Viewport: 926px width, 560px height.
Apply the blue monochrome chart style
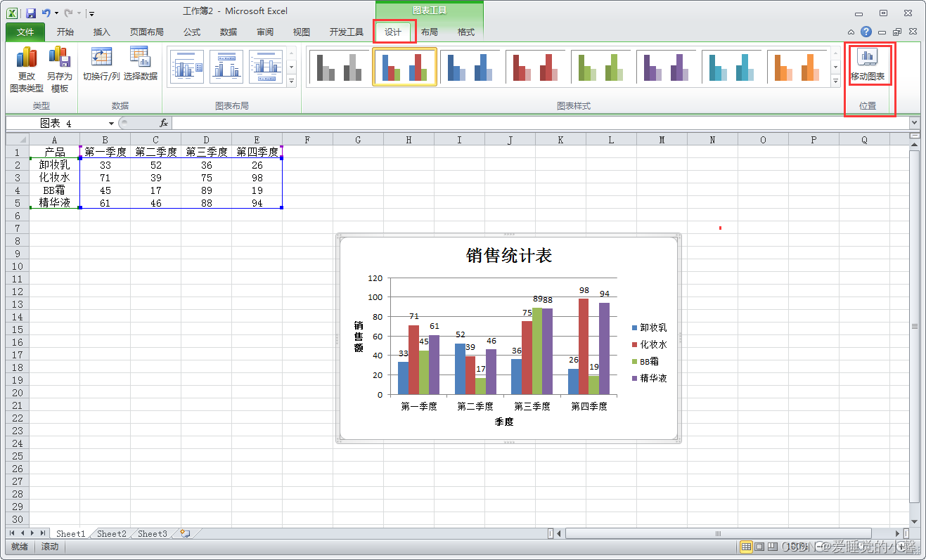pyautogui.click(x=470, y=67)
